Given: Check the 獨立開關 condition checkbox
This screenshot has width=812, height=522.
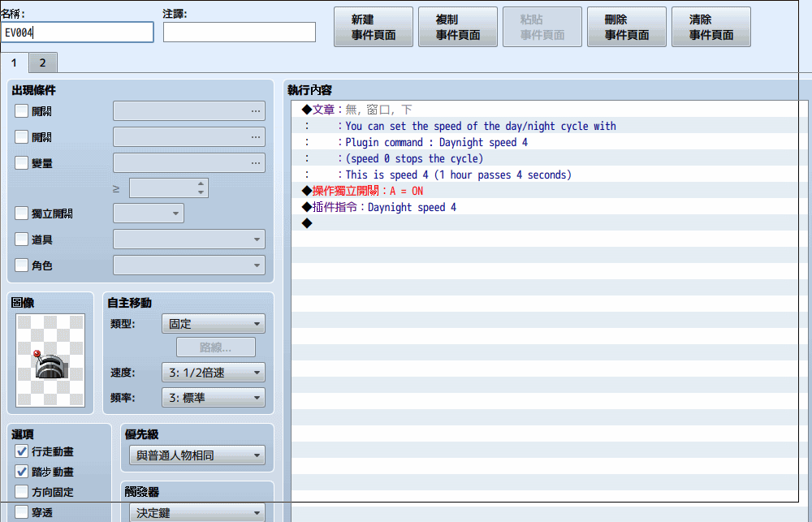Looking at the screenshot, I should pos(21,213).
